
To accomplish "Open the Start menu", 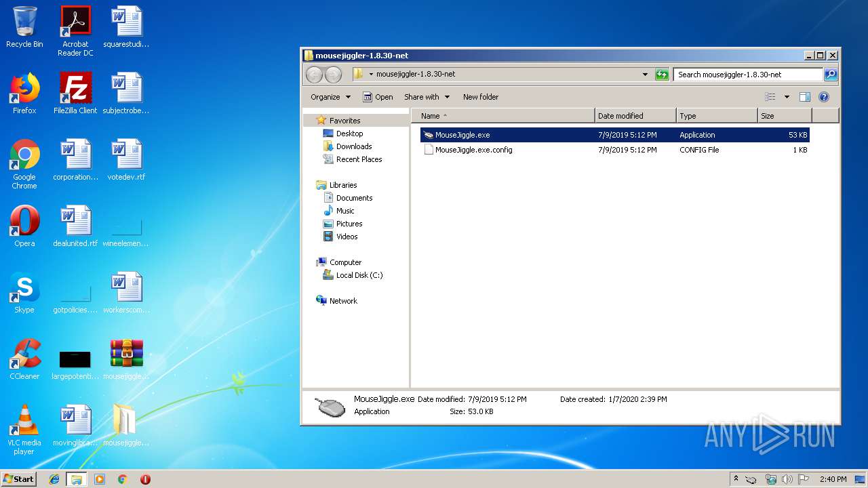I will [x=19, y=479].
